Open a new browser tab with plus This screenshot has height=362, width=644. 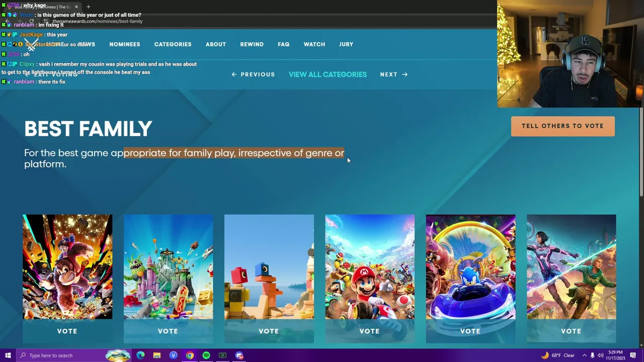(x=88, y=7)
